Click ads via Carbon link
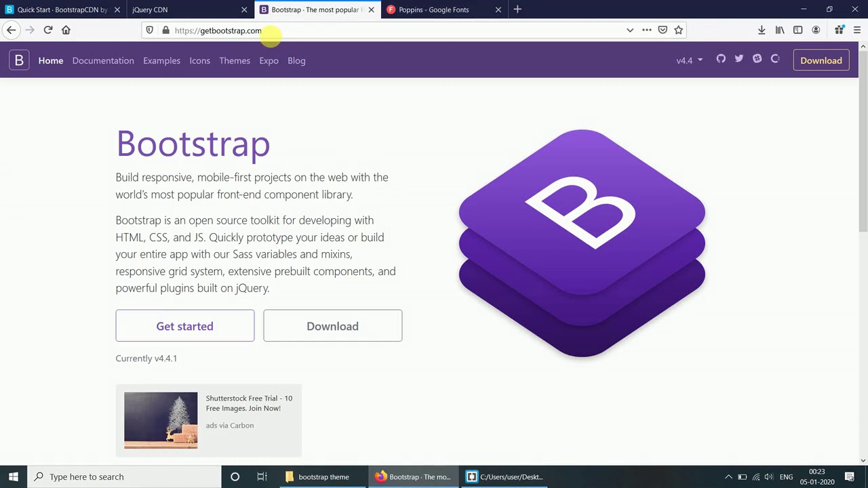The image size is (868, 488). coord(230,425)
